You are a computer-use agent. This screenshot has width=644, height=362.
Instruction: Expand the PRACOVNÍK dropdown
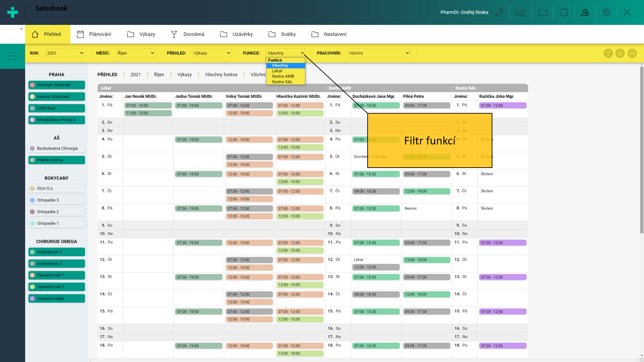(379, 53)
